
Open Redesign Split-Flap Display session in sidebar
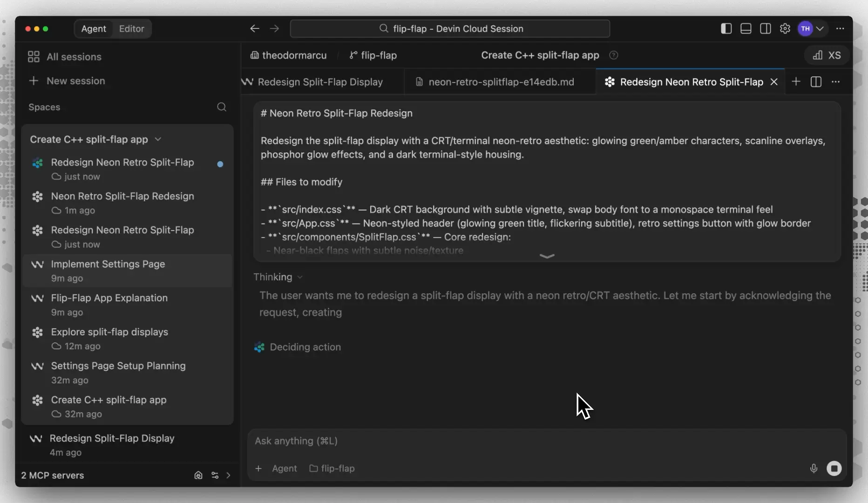click(x=127, y=445)
